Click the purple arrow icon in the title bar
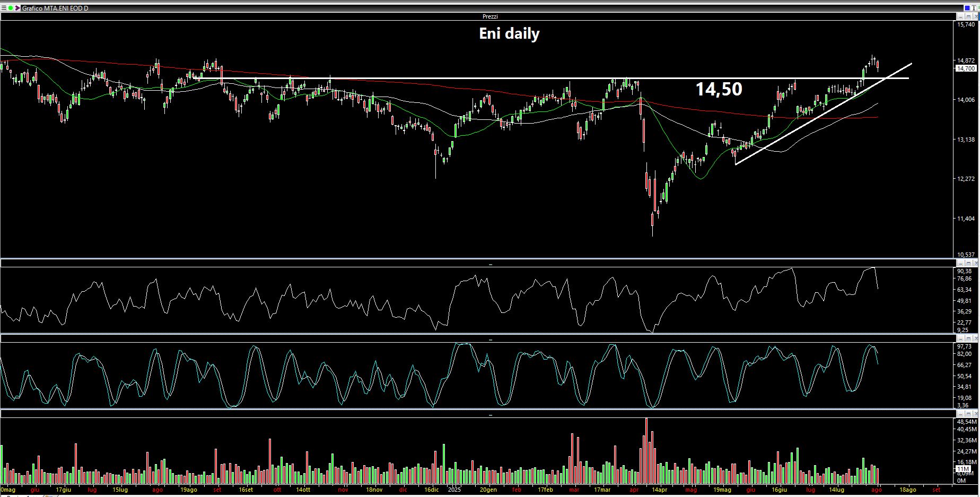The image size is (980, 497). (x=17, y=8)
